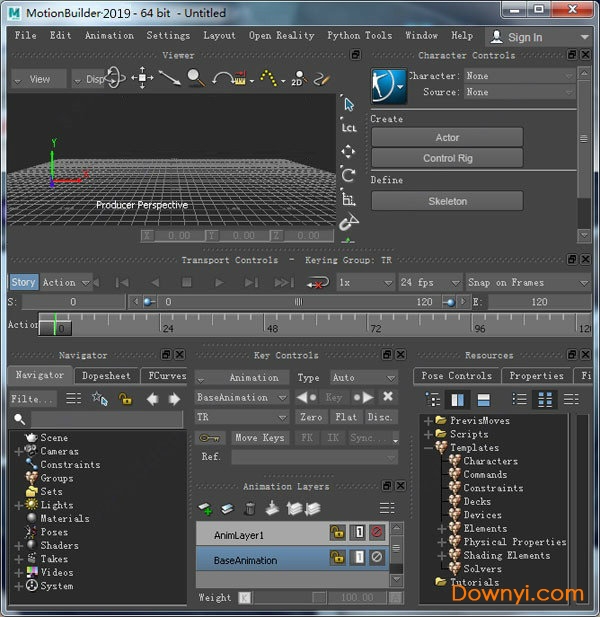This screenshot has width=600, height=617.
Task: Switch to the FCurves tab
Action: pos(166,376)
